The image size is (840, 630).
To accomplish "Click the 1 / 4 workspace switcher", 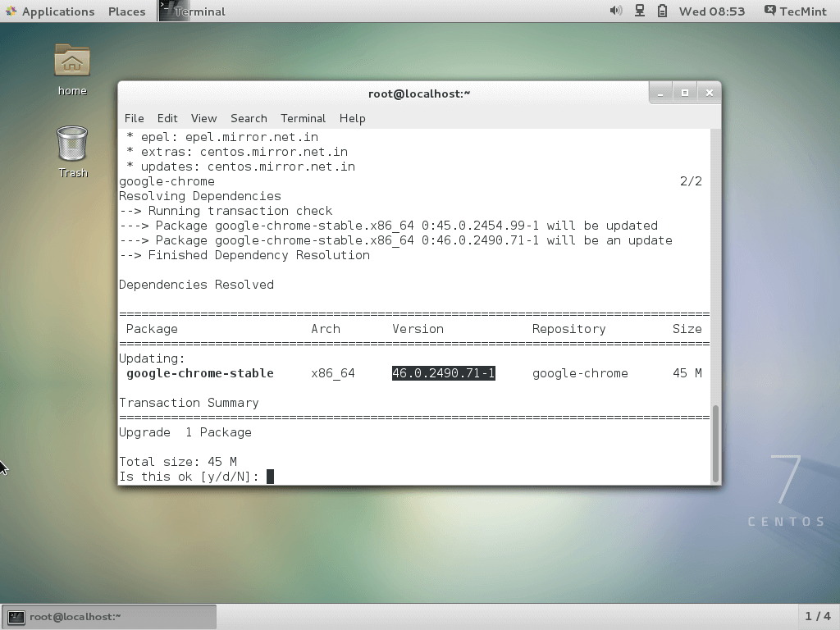I will tap(817, 616).
